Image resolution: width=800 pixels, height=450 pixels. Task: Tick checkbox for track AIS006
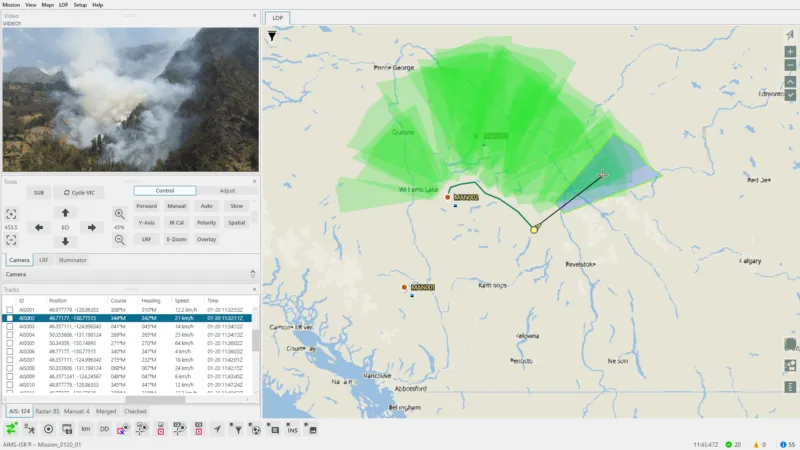tap(10, 352)
